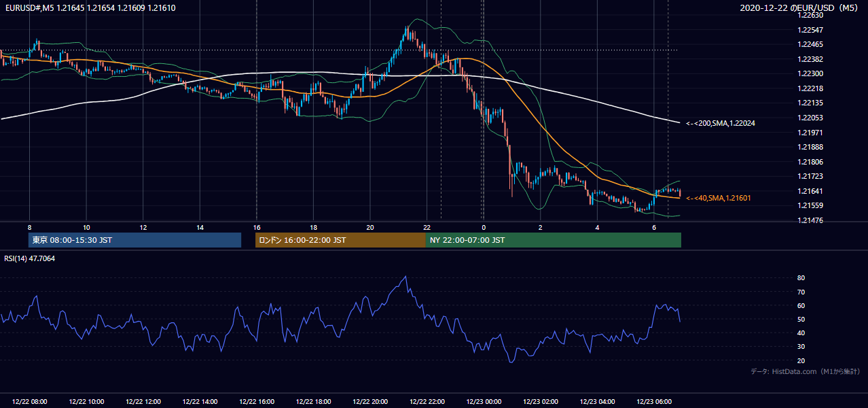Click the 200 SMA 1.22024 label
Screen dimensions: 868x408
pos(721,123)
